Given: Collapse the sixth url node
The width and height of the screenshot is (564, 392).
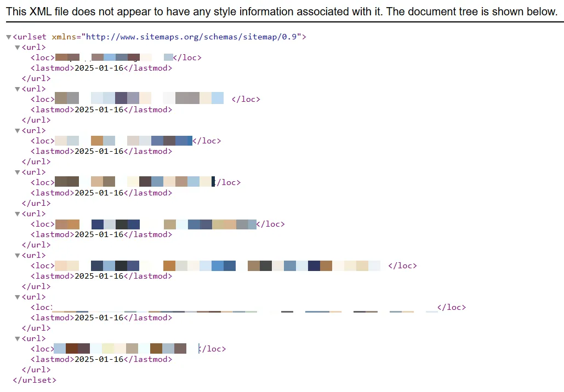Looking at the screenshot, I should pyautogui.click(x=18, y=256).
